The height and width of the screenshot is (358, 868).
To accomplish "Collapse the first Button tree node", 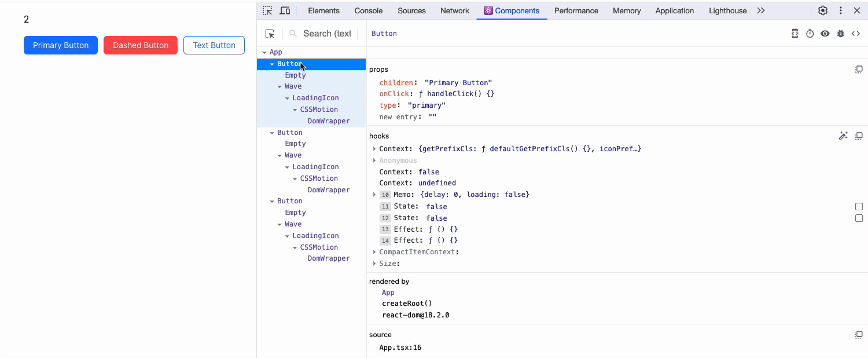I will coord(272,64).
